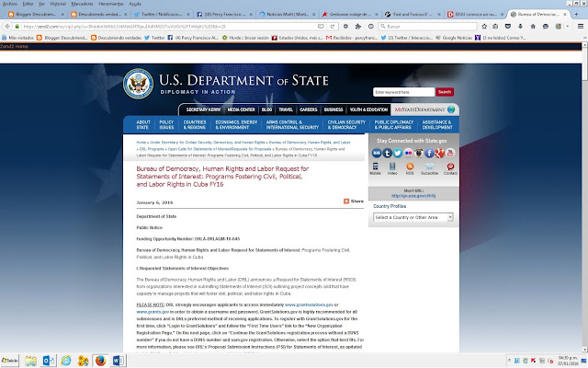Click the Video film icon
This screenshot has height=368, width=588.
point(392,167)
